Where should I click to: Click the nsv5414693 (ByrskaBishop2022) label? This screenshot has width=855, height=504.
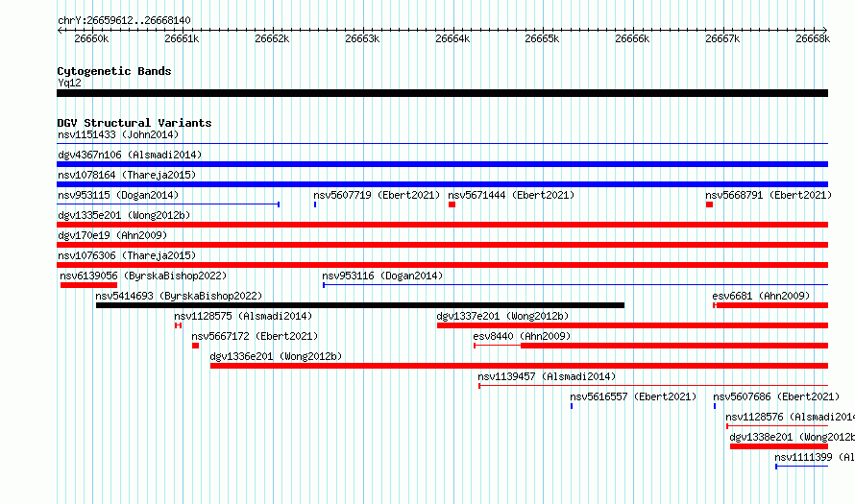coord(179,296)
